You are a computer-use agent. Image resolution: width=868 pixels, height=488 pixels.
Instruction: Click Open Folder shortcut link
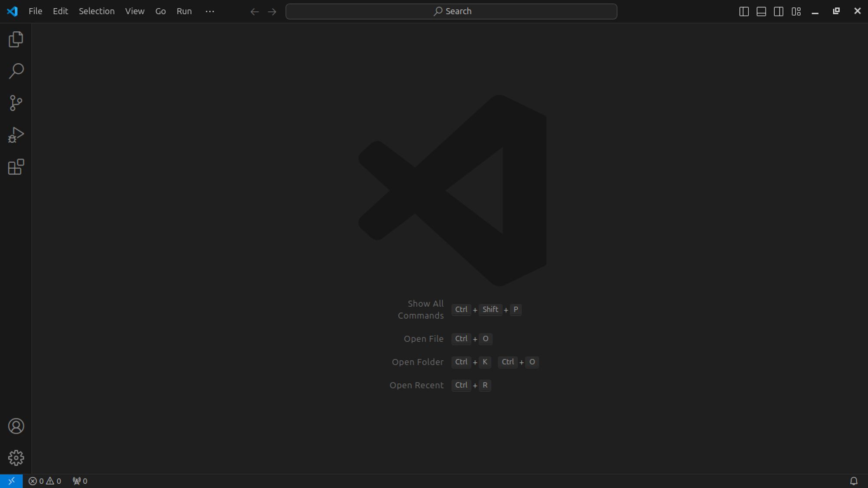tap(418, 362)
